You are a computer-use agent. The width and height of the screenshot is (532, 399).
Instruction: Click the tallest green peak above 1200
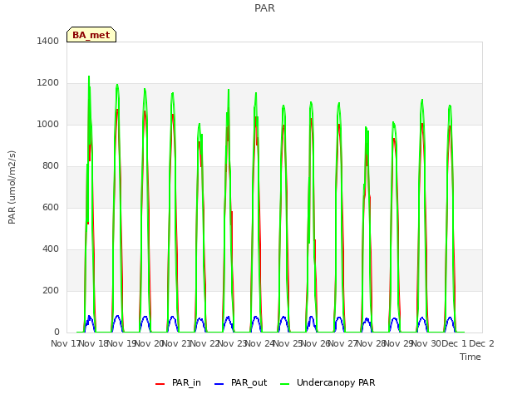[89, 76]
